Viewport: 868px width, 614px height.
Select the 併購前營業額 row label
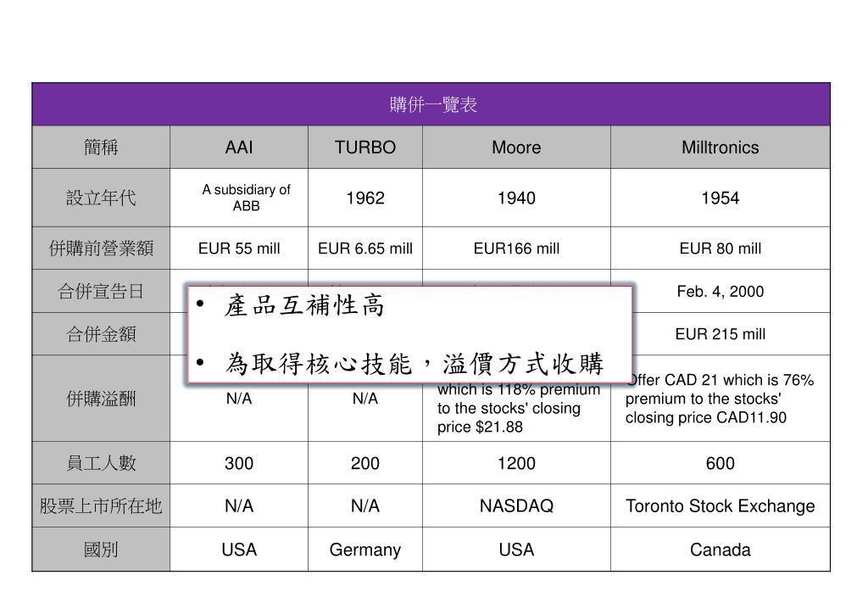point(101,248)
